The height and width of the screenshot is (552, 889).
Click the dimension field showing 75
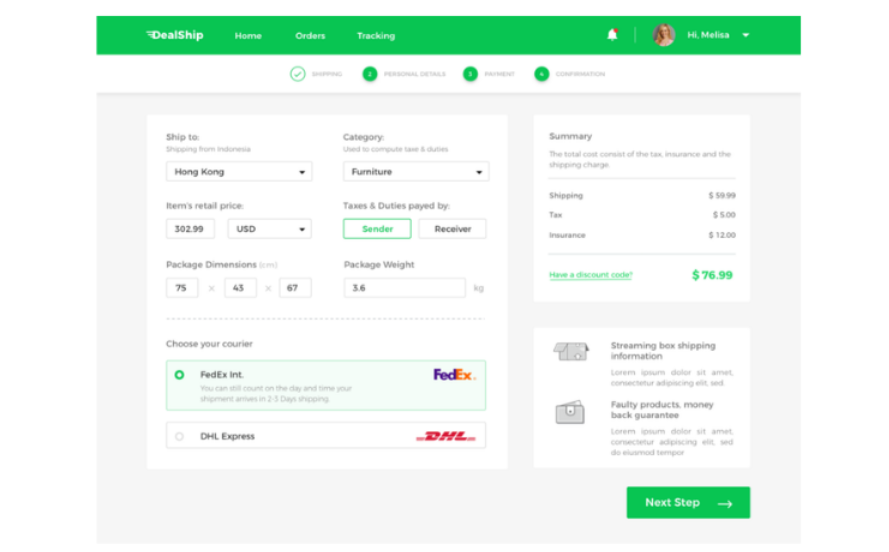(182, 288)
